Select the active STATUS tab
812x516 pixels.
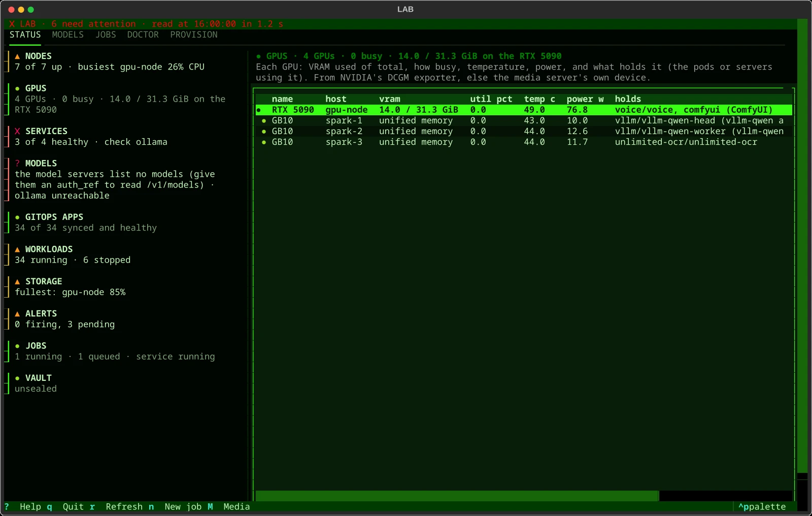25,35
